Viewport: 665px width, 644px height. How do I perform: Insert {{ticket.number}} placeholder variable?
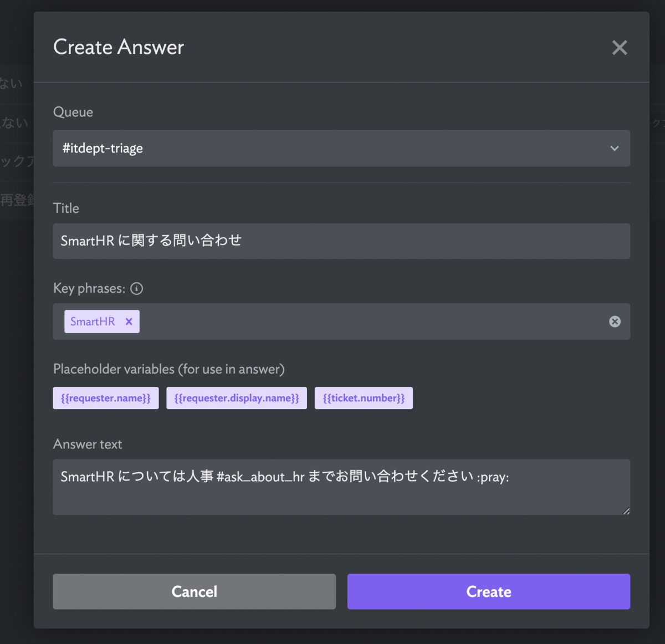tap(364, 398)
